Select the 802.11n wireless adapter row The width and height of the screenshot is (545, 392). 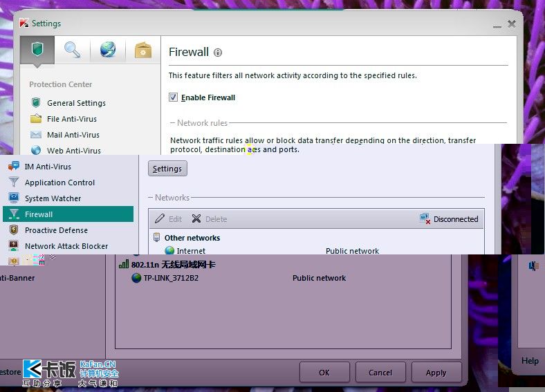click(x=173, y=265)
